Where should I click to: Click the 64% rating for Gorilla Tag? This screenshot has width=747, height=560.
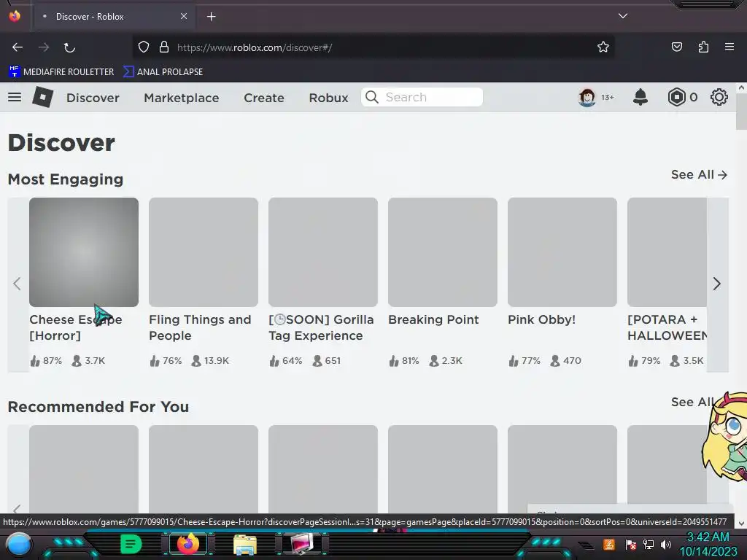(285, 360)
